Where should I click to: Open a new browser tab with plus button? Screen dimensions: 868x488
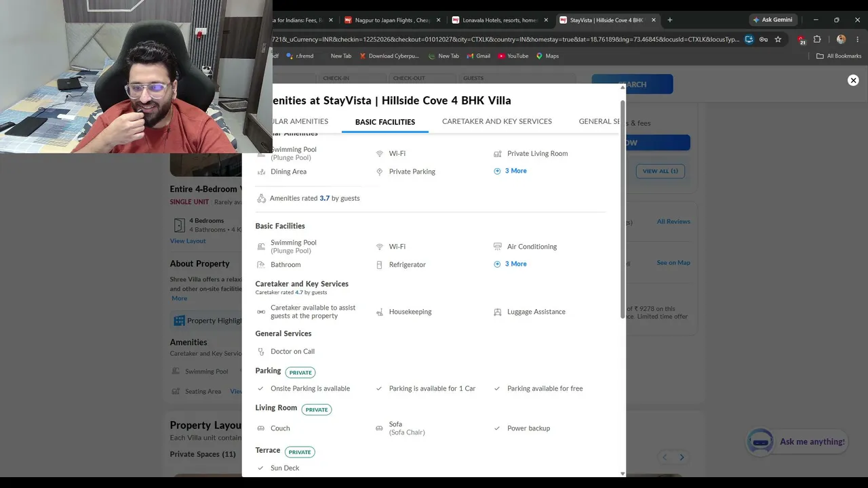[x=669, y=20]
